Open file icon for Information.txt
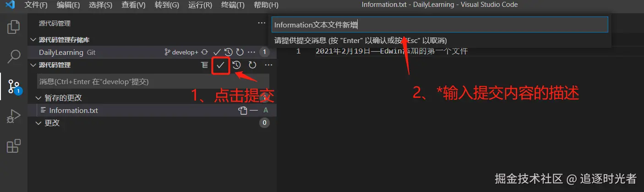This screenshot has height=192, width=644. (243, 110)
